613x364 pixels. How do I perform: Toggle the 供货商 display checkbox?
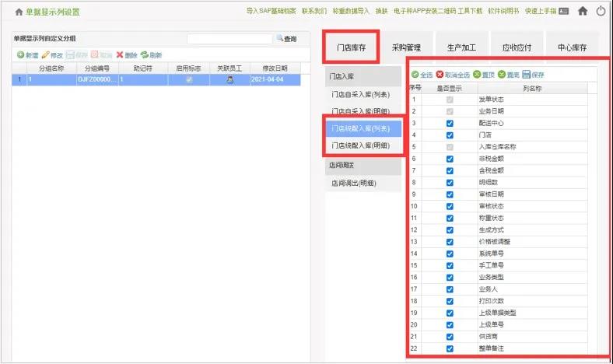click(450, 337)
